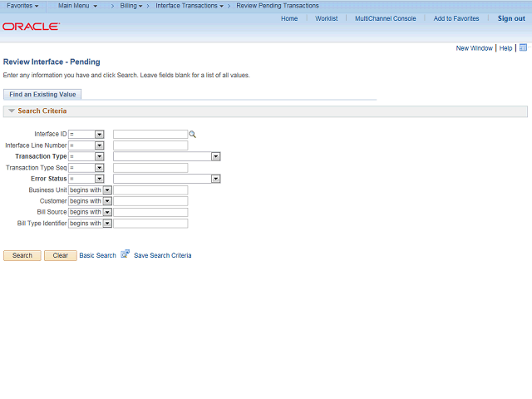Open MultiChannel Console link
Image resolution: width=532 pixels, height=399 pixels.
click(386, 18)
